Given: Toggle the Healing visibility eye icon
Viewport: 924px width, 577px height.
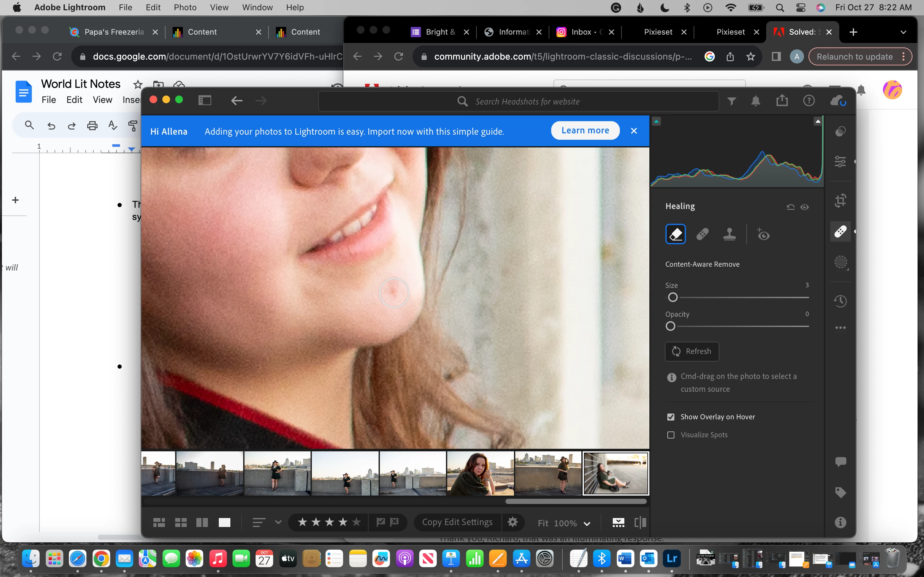Looking at the screenshot, I should click(x=805, y=207).
